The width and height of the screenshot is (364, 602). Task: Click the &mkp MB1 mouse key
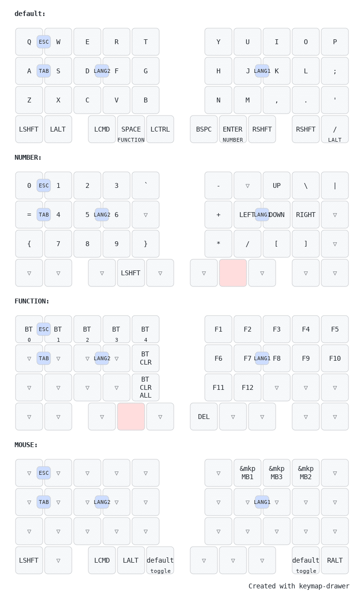click(x=248, y=473)
